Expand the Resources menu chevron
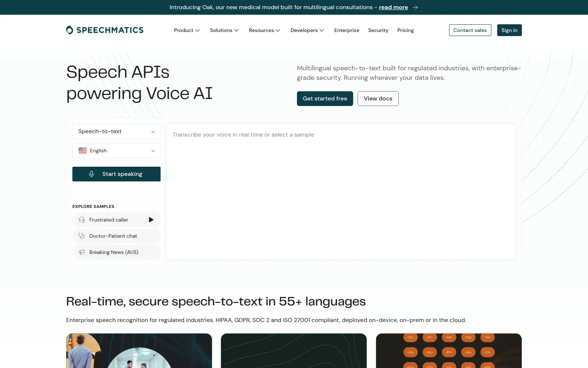Screen dimensions: 588x368 [x=278, y=30]
